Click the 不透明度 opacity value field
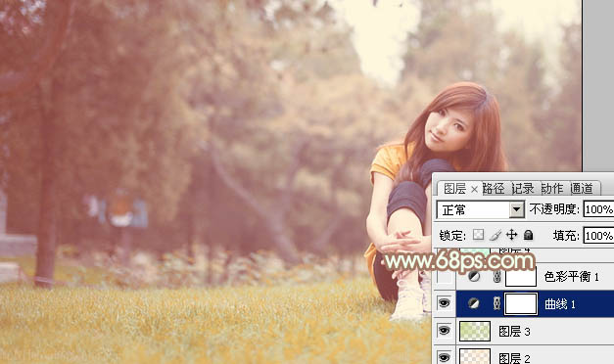 click(598, 209)
